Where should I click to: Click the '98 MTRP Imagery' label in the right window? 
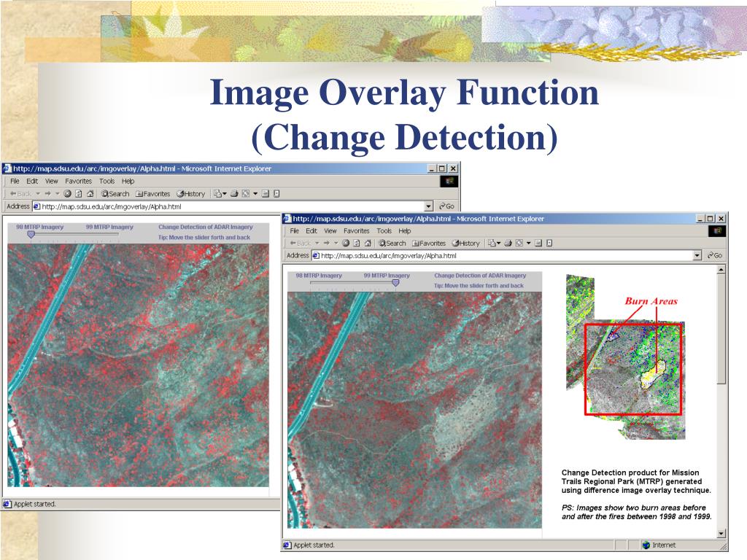coord(319,275)
